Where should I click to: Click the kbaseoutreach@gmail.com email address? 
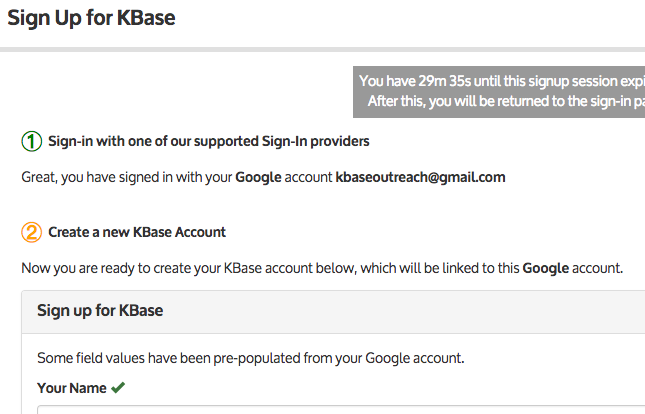click(x=420, y=177)
